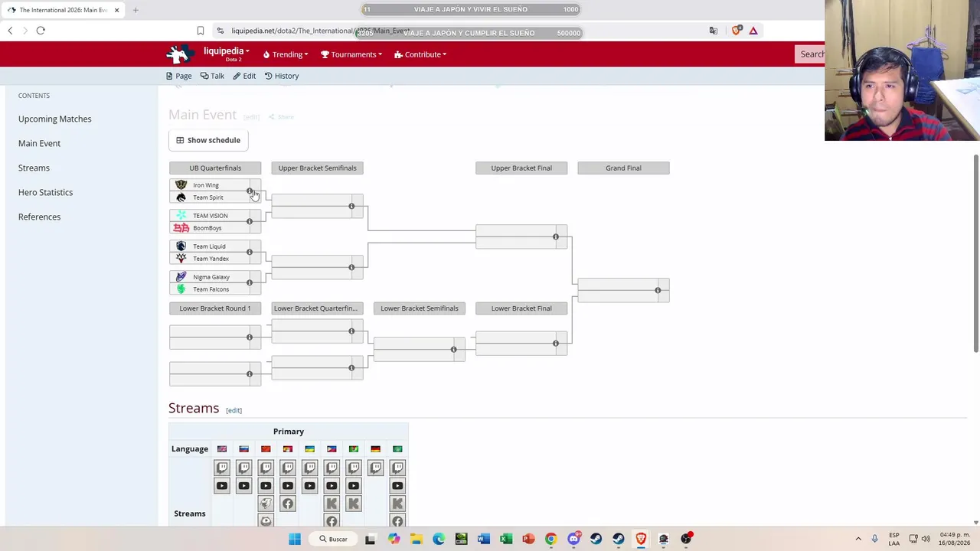Click the UB Quarterfinals bracket header
The image size is (980, 551).
[215, 168]
